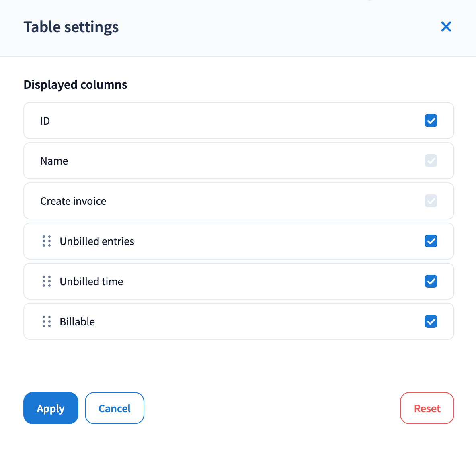Screen dimensions: 476x470
Task: Click the Billable label text
Action: tap(77, 322)
